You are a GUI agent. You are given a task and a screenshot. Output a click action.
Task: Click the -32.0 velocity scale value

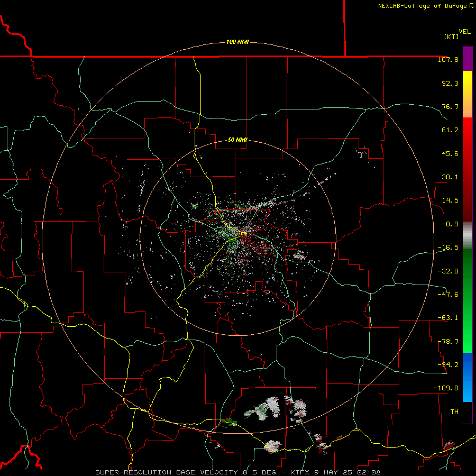[448, 271]
